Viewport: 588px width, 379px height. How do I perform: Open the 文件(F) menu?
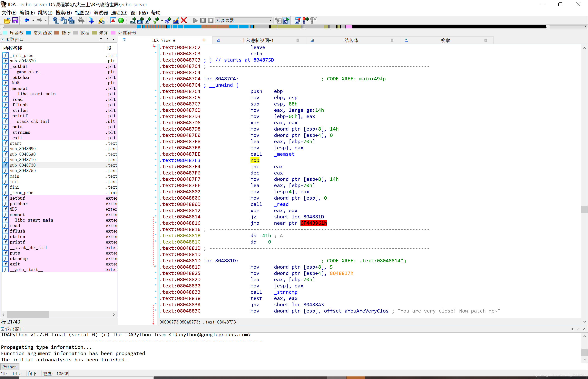[9, 13]
